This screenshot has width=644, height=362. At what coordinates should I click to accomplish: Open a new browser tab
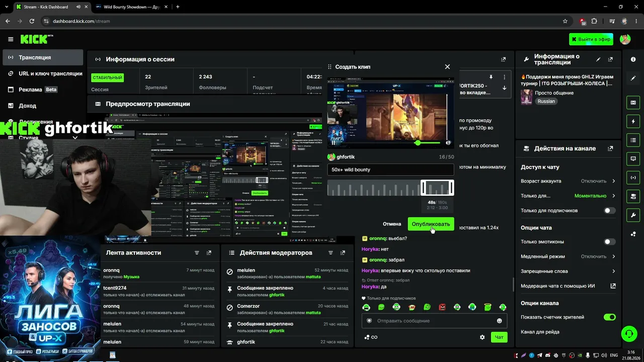point(178,7)
